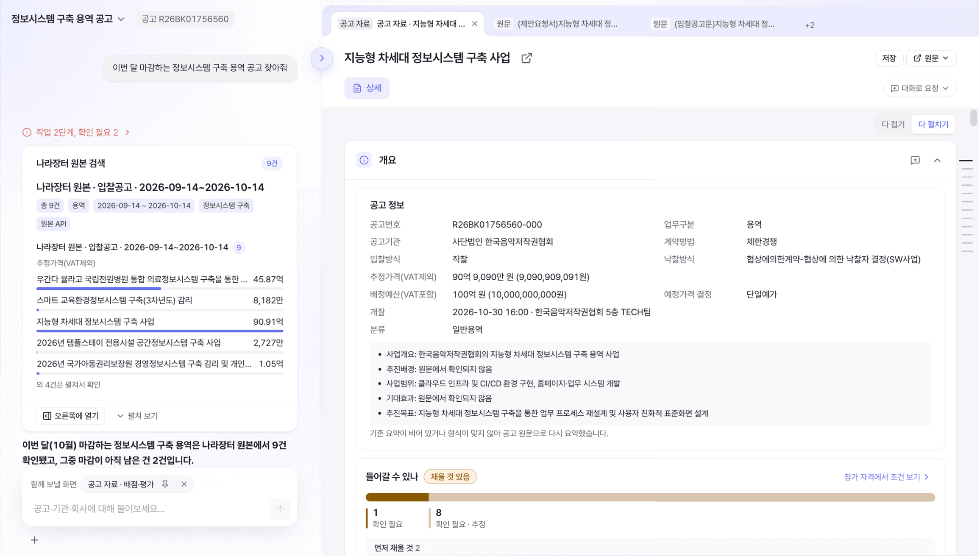Viewport: 980px width, 556px height.
Task: Click the 먼저 채울 것 2 row
Action: [x=650, y=548]
